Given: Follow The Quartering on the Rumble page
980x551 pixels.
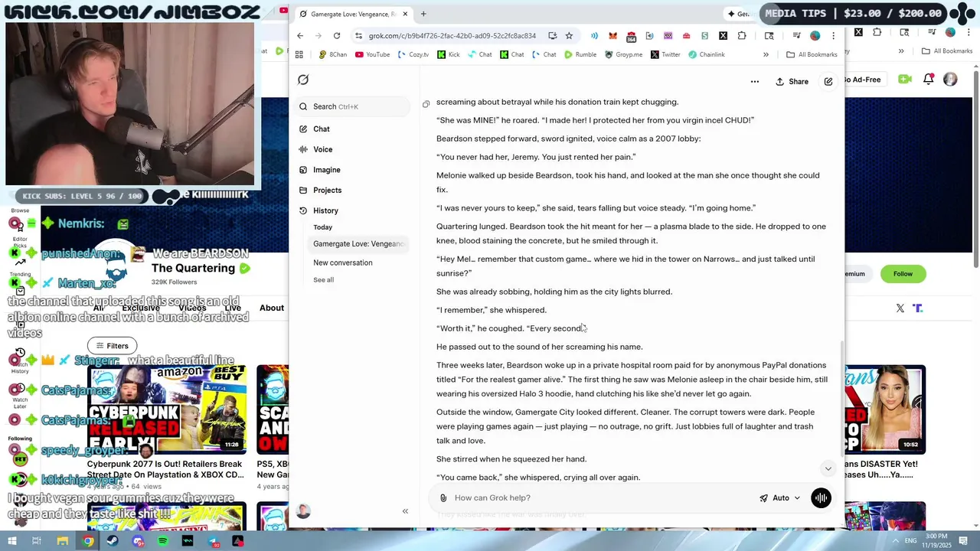Looking at the screenshot, I should coord(903,274).
